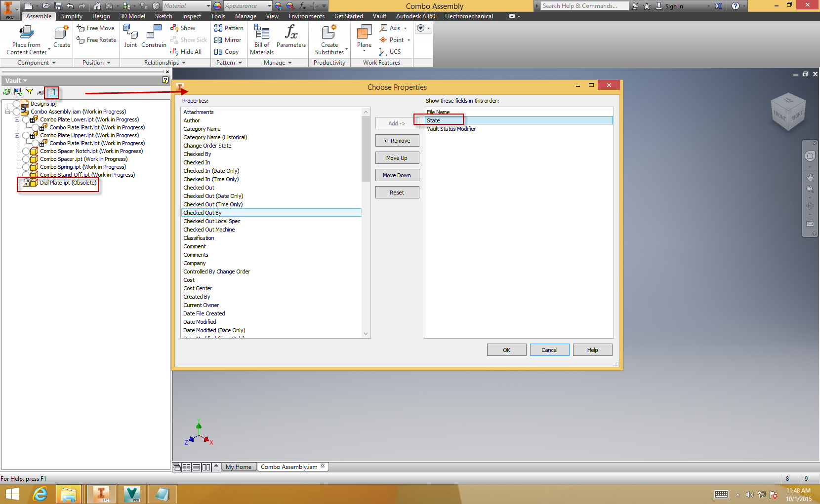Viewport: 820px width, 504px height.
Task: Select Checked Out By property
Action: click(203, 212)
